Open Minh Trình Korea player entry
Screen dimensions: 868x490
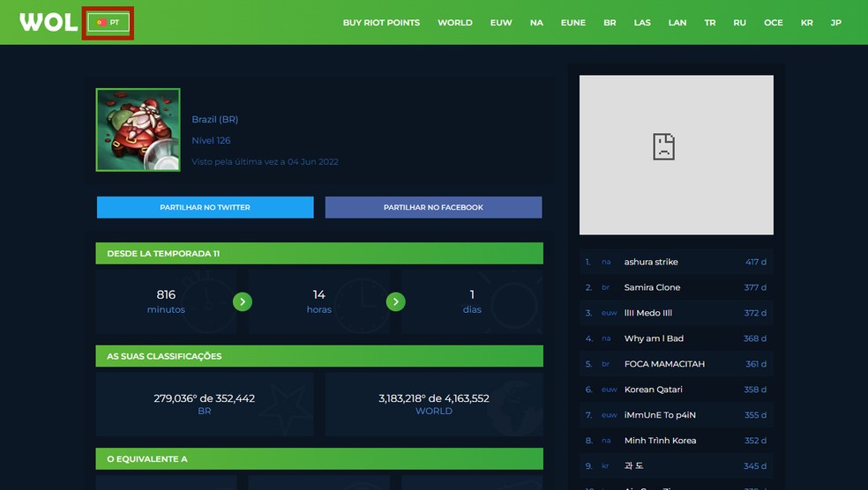click(677, 441)
